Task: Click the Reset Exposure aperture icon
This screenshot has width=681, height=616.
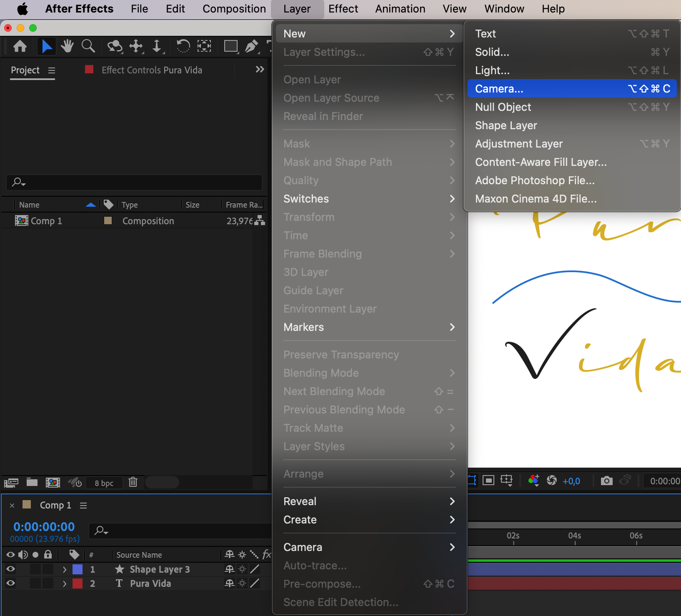Action: click(552, 481)
